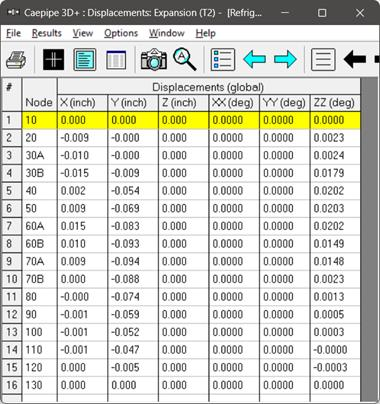This screenshot has height=404, width=380.
Task: Click the list window columns icon
Action: tap(116, 60)
